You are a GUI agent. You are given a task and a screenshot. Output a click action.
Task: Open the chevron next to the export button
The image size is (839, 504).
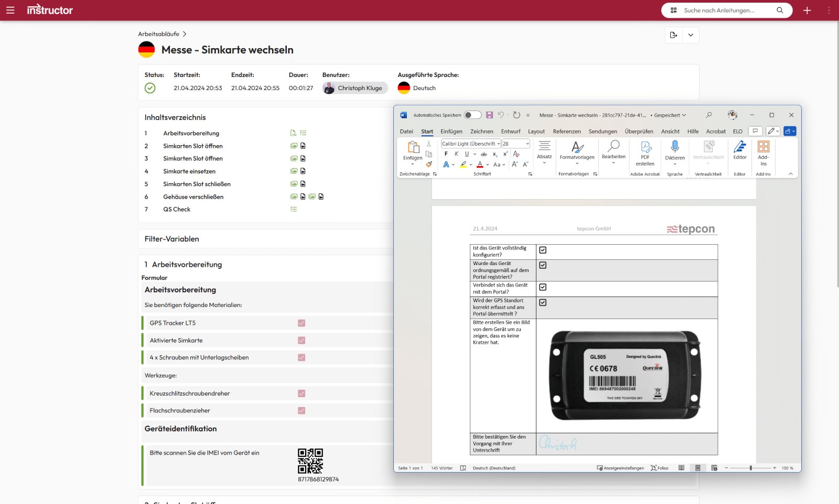pos(690,35)
